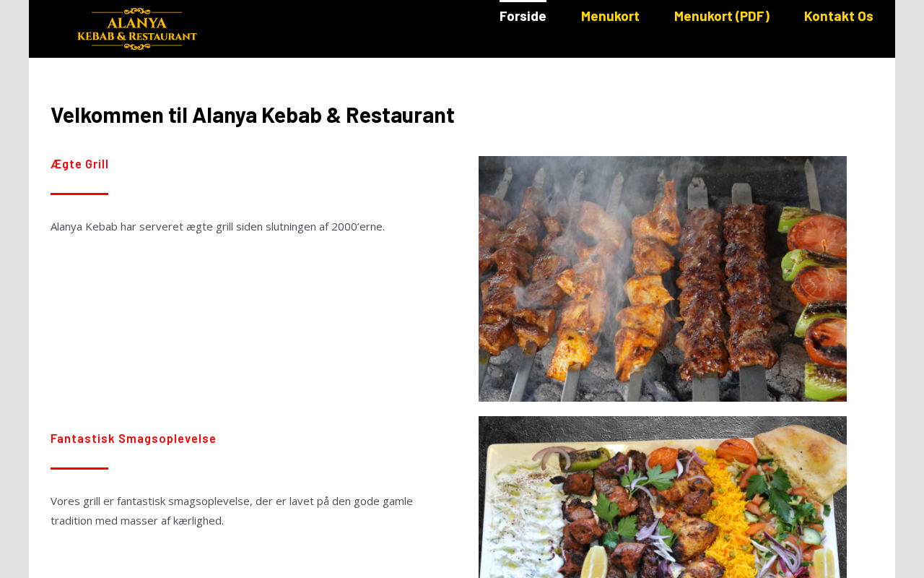Image resolution: width=924 pixels, height=578 pixels.
Task: Click the paragraph about serving ægte grill
Action: pyautogui.click(x=217, y=227)
